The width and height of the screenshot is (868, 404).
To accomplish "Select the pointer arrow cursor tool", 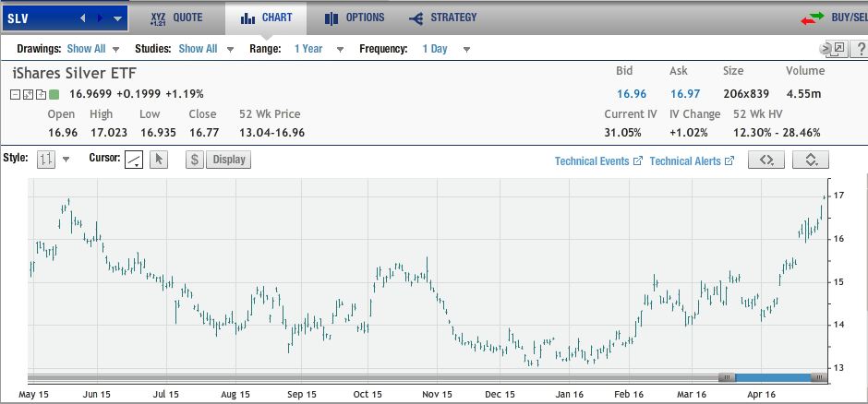I will (x=159, y=160).
